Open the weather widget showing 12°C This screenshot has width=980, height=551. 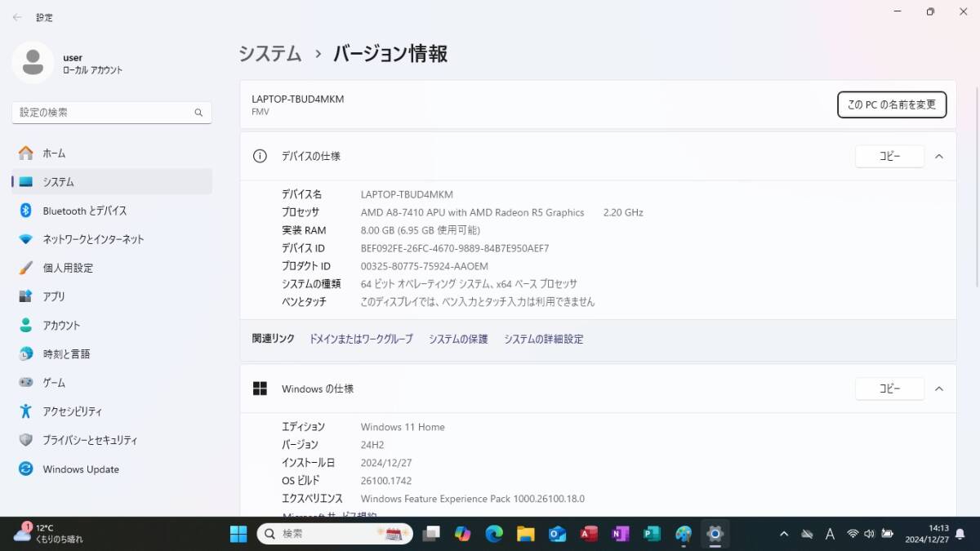coord(49,534)
